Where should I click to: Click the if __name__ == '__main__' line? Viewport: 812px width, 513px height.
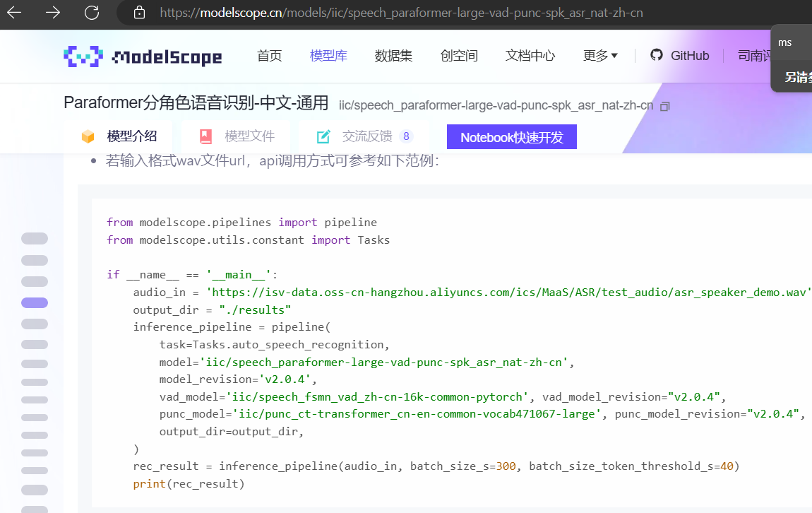pyautogui.click(x=192, y=275)
